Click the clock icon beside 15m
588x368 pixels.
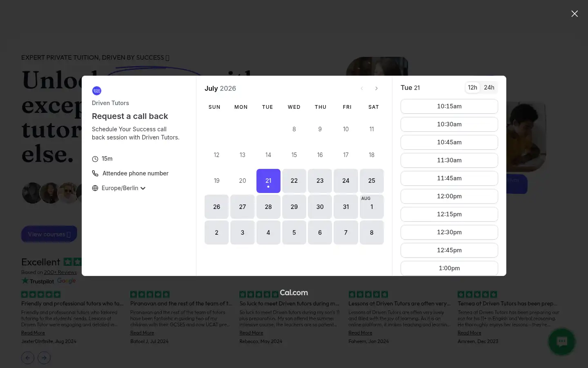[95, 159]
